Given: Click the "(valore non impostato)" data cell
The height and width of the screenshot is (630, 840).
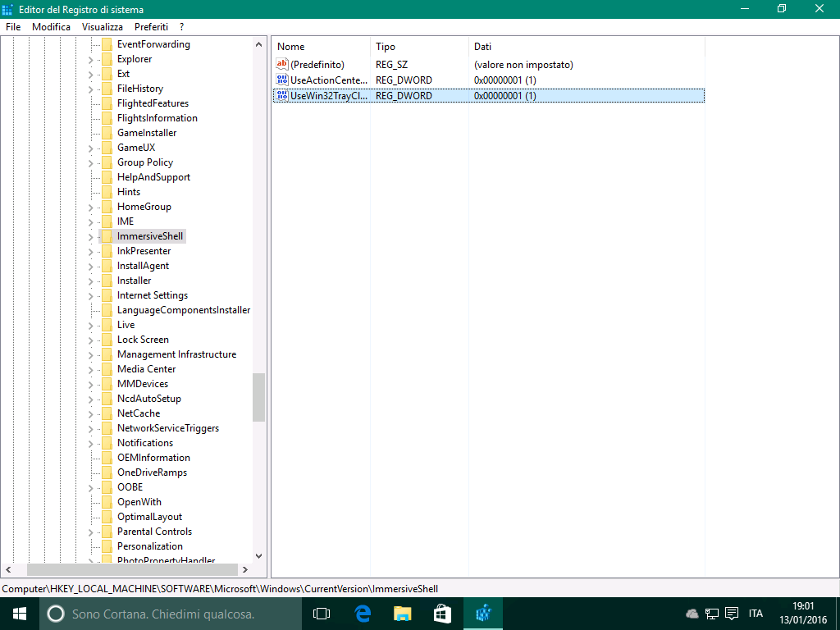Looking at the screenshot, I should point(523,65).
